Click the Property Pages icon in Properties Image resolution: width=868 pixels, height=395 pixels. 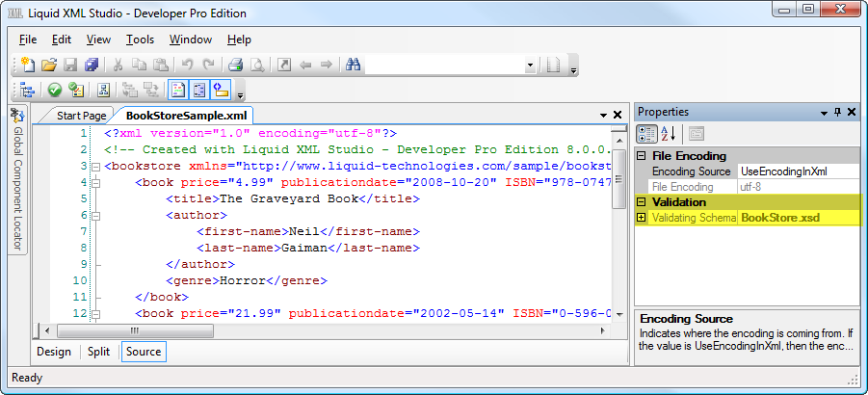point(697,133)
